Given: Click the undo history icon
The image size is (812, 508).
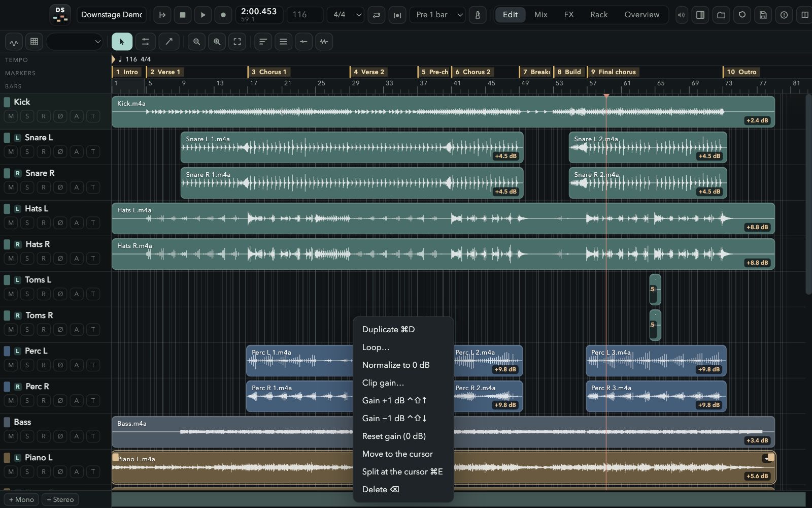Looking at the screenshot, I should click(x=742, y=15).
